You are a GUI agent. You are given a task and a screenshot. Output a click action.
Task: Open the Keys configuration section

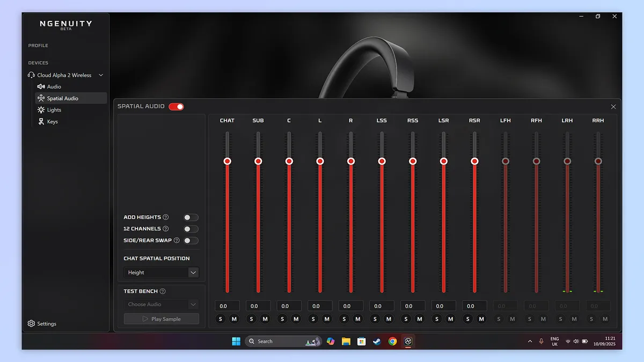coord(52,121)
